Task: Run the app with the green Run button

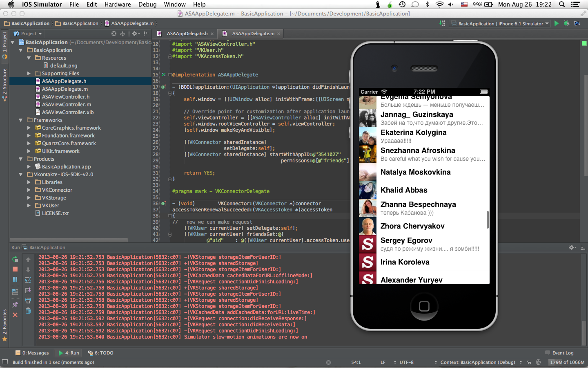Action: tap(556, 23)
